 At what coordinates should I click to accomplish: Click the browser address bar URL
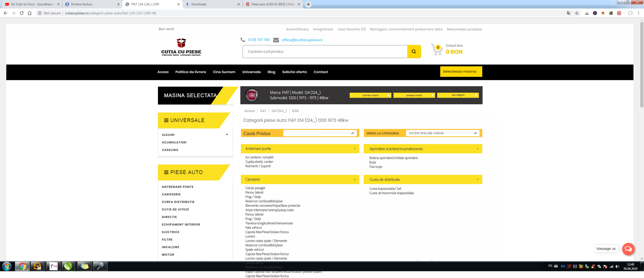coord(110,13)
